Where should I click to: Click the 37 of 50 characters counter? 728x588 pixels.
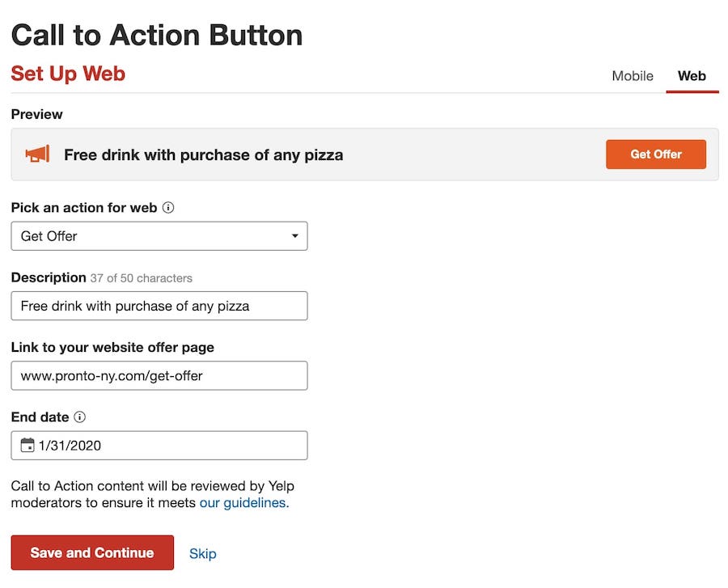coord(139,277)
